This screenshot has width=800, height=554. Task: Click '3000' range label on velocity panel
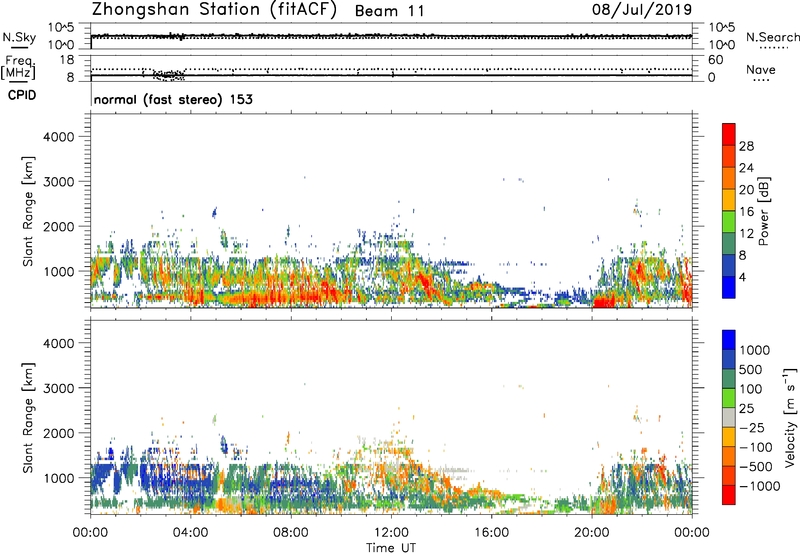point(59,388)
